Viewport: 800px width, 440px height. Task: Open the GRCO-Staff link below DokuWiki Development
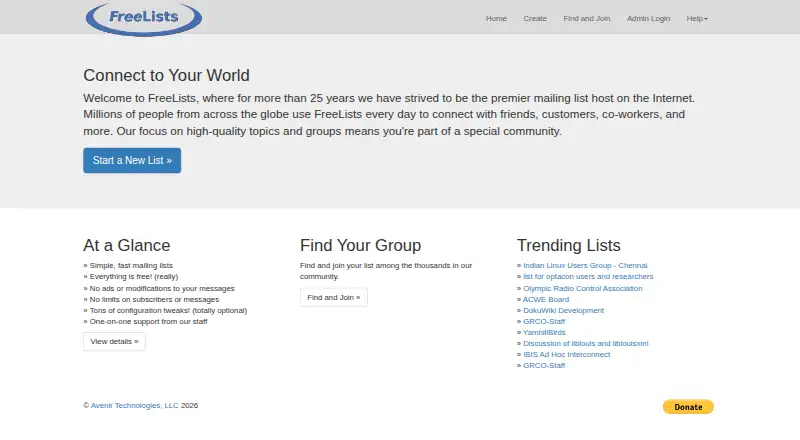coord(544,322)
